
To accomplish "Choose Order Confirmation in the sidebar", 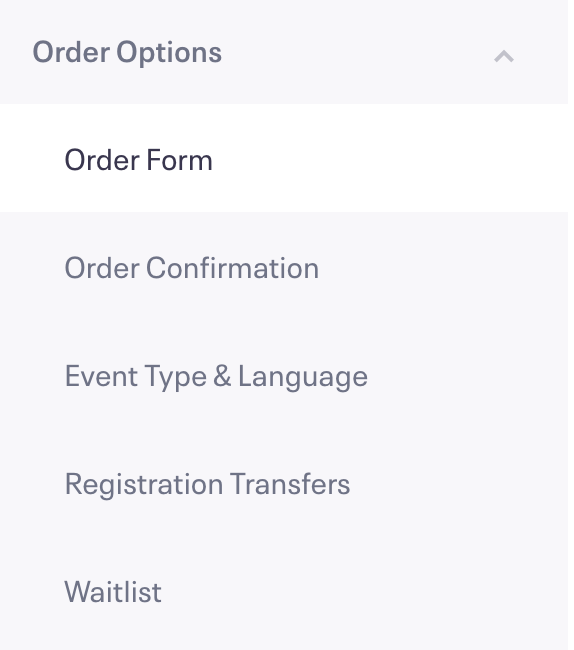I will point(284,268).
